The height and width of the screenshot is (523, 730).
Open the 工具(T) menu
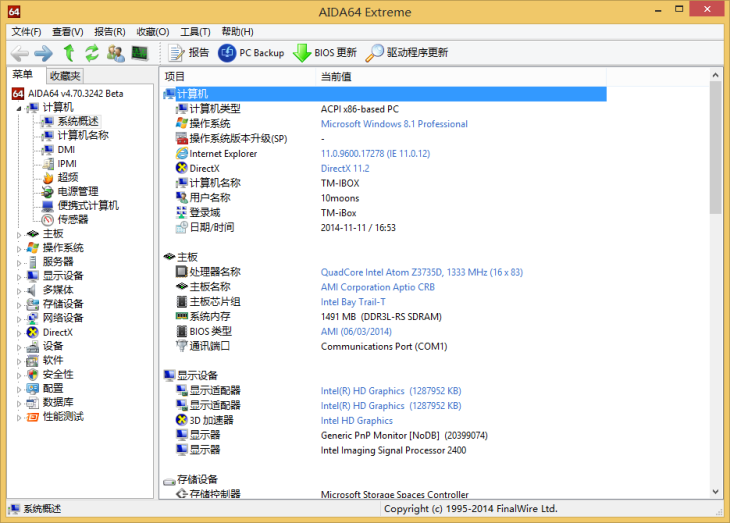[196, 32]
